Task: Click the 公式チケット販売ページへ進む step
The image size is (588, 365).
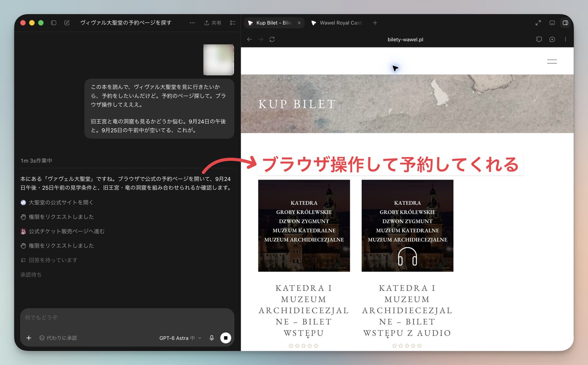Action: click(x=62, y=231)
